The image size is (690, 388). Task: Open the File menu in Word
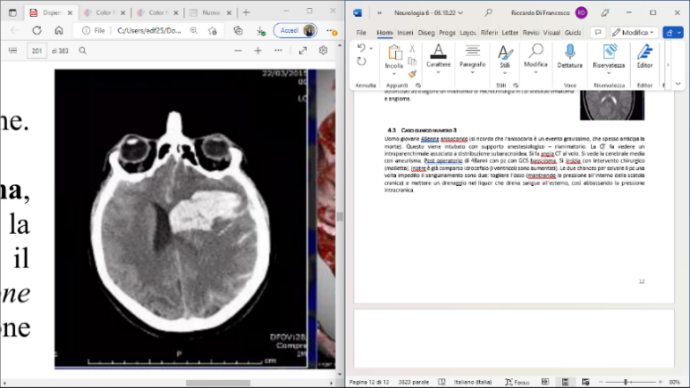[361, 33]
